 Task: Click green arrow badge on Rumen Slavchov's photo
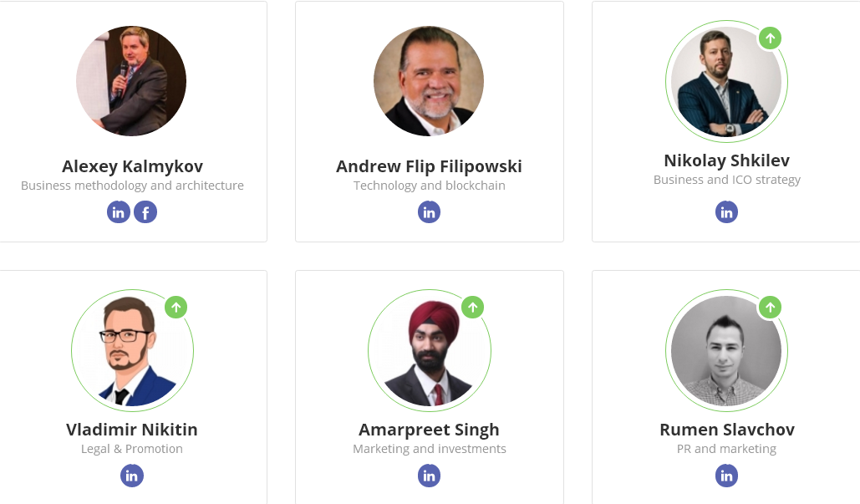770,307
